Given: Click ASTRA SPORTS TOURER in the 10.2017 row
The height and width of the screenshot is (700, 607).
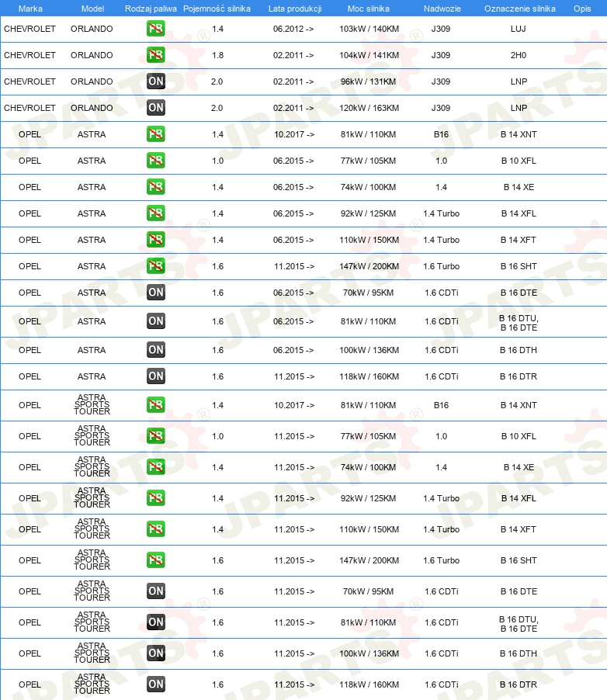Looking at the screenshot, I should 92,404.
